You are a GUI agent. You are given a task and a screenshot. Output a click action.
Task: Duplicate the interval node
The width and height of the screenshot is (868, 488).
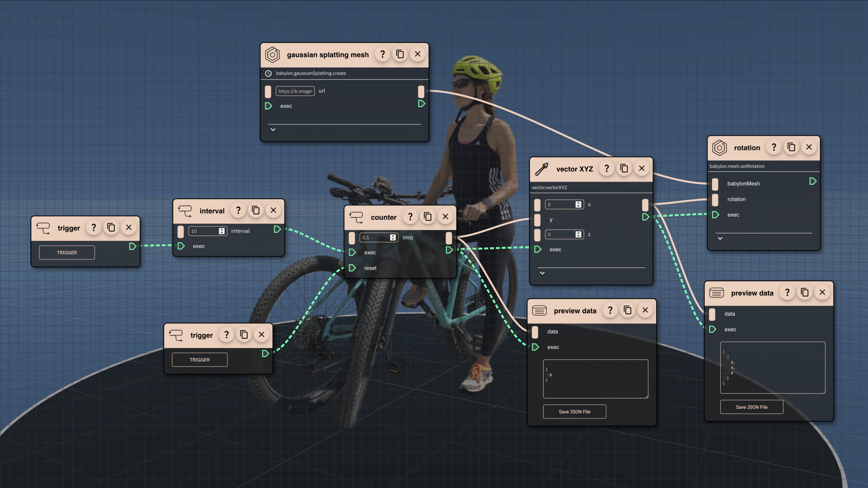point(256,211)
